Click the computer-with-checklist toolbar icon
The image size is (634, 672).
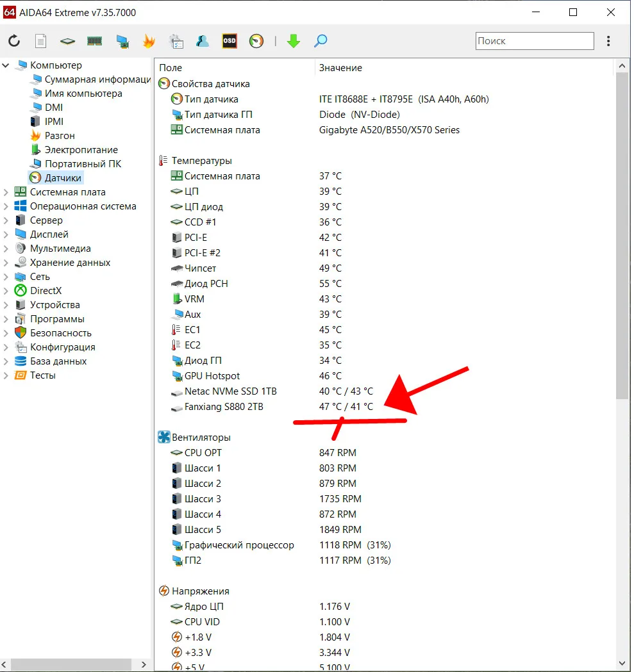[x=176, y=41]
